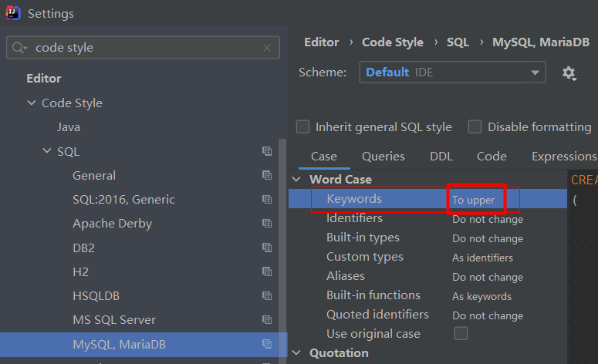Select H2 dialect
Screen dimensions: 598x364
pyautogui.click(x=80, y=271)
